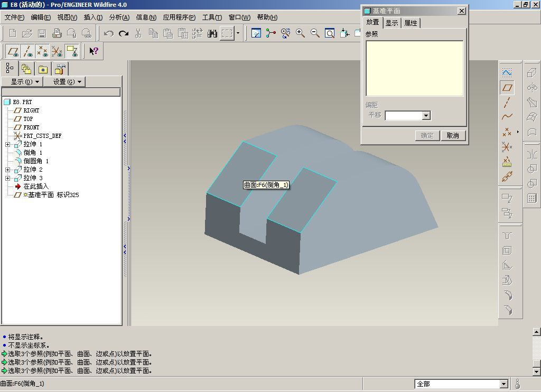541x392 pixels.
Task: Open the 设置 dropdown in model tree
Action: click(64, 82)
